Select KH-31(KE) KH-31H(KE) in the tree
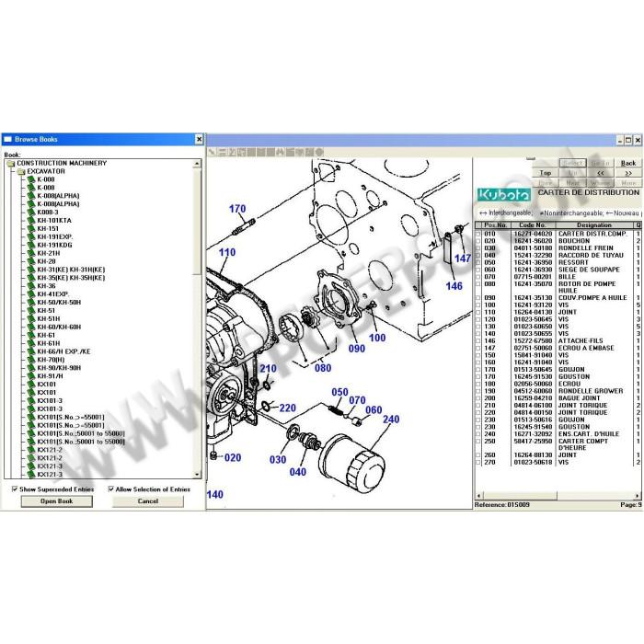The width and height of the screenshot is (644, 644). click(x=71, y=270)
